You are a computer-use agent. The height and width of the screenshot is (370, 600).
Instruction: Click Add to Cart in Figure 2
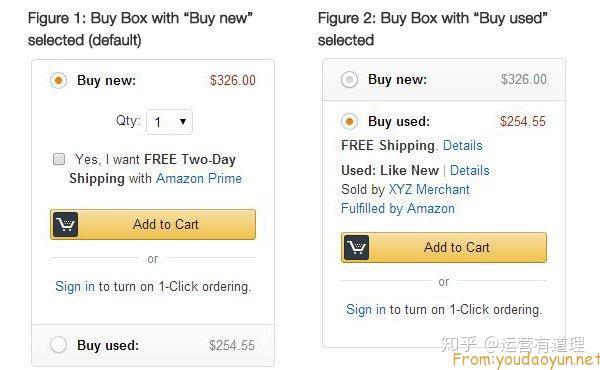(444, 248)
